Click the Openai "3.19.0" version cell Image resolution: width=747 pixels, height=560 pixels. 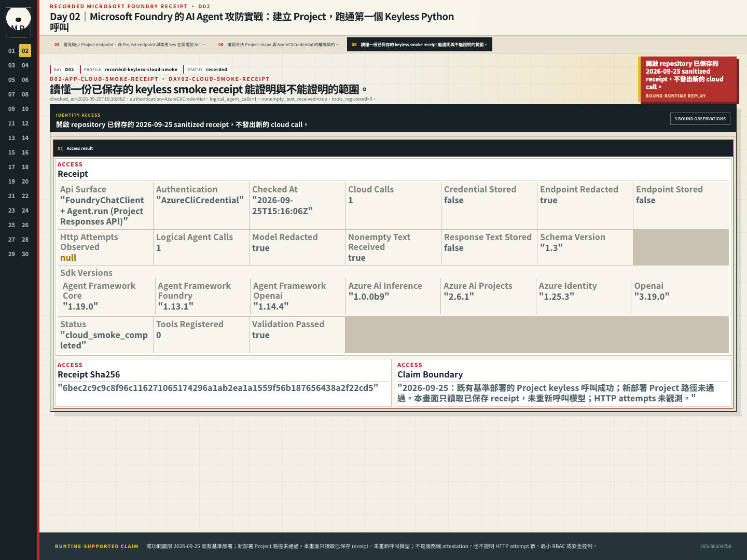(680, 296)
